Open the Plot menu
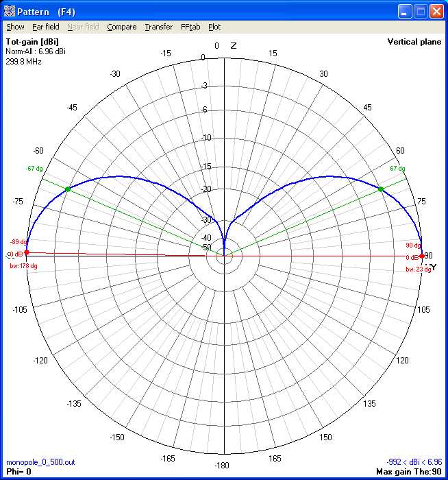 click(214, 27)
